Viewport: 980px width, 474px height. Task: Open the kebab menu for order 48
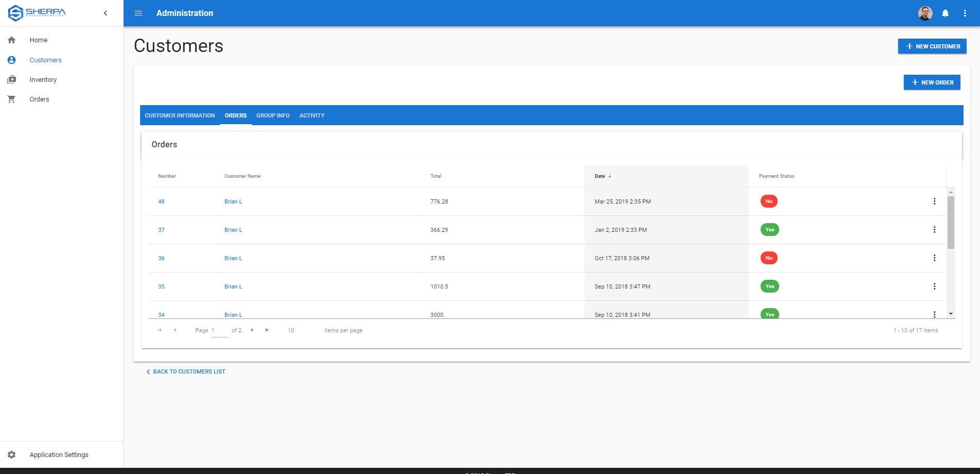click(935, 201)
